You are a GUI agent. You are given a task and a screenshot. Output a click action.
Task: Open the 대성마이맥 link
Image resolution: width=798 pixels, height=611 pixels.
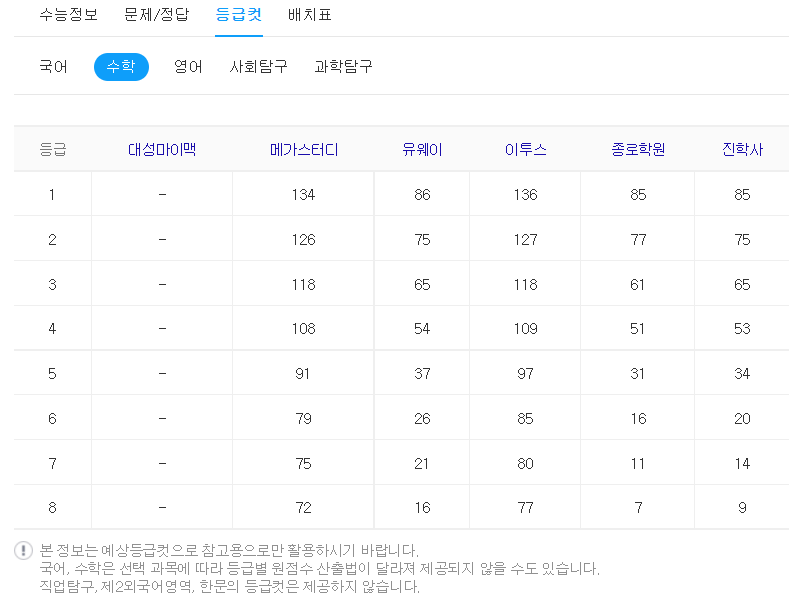162,149
